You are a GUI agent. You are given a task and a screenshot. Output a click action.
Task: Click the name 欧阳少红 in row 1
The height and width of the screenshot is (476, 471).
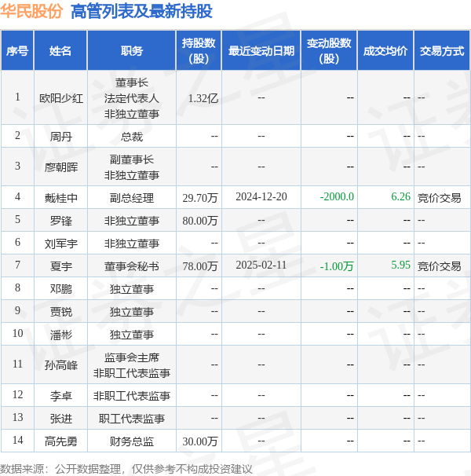coord(60,98)
